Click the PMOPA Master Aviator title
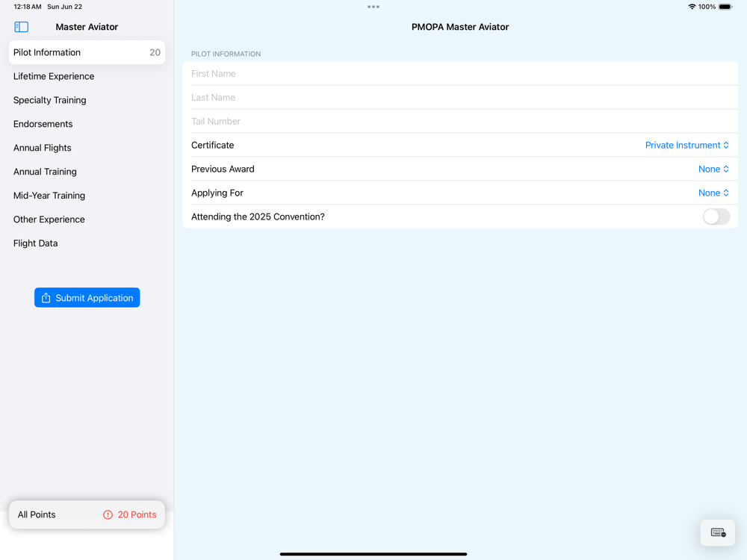The image size is (747, 560). pos(460,27)
